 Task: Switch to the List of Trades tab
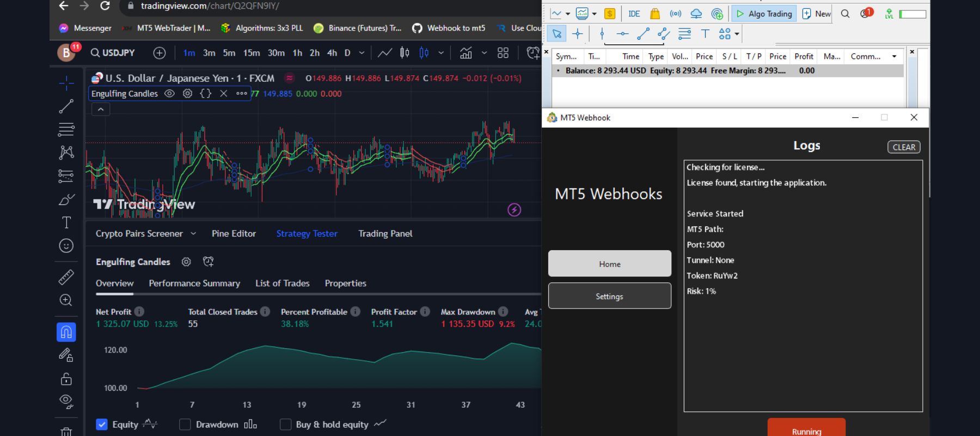(282, 283)
